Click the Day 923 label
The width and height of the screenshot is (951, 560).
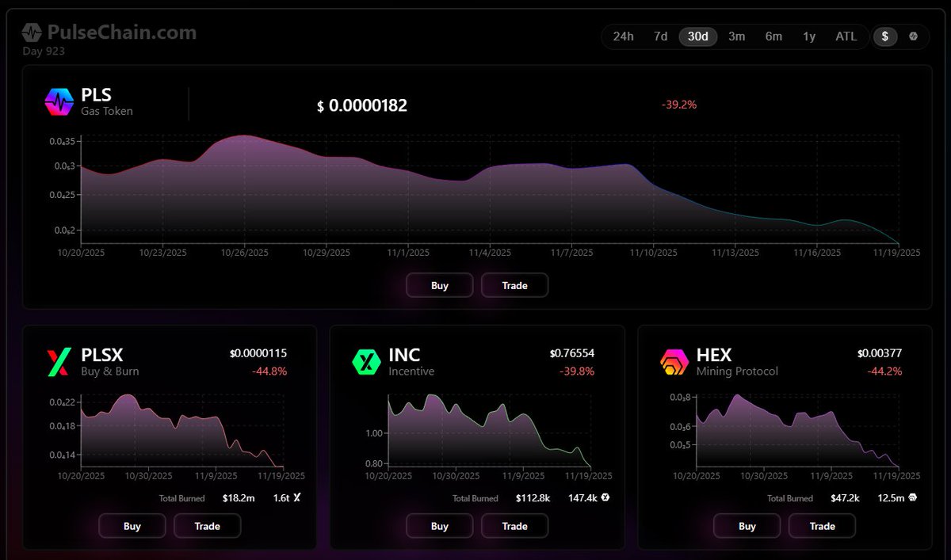click(x=44, y=51)
